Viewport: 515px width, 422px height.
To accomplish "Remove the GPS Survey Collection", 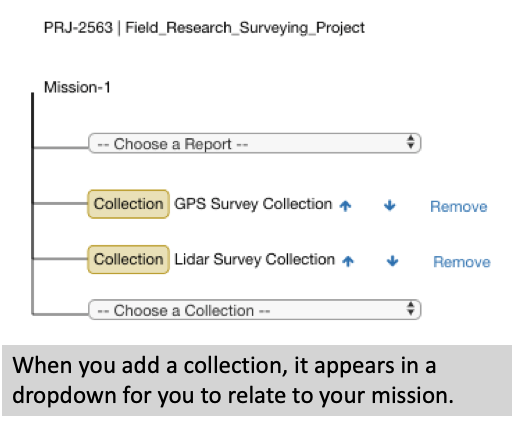I will [459, 207].
